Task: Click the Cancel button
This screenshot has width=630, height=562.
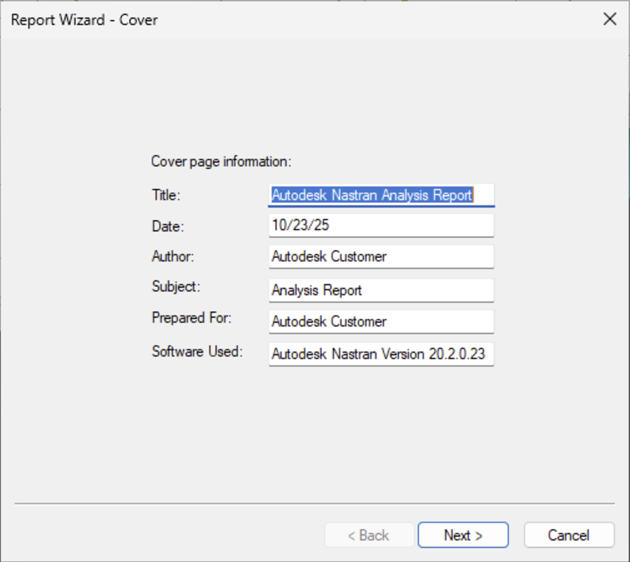Action: 569,535
